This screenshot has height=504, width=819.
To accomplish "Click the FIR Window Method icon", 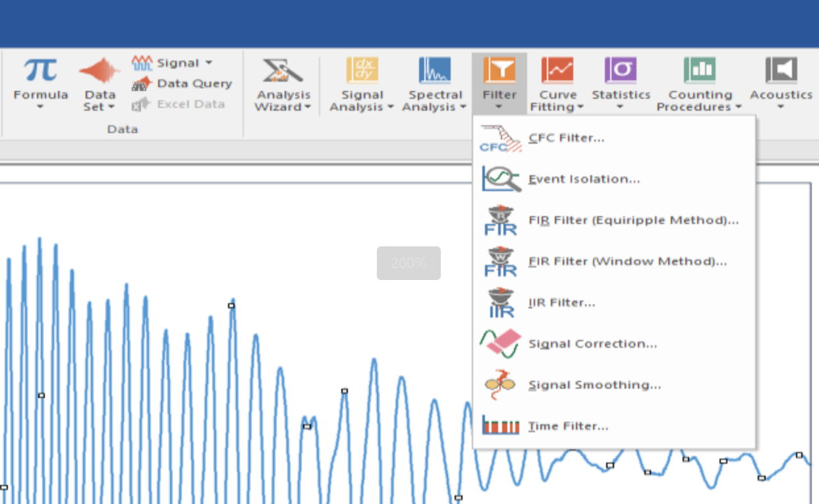I will [501, 262].
